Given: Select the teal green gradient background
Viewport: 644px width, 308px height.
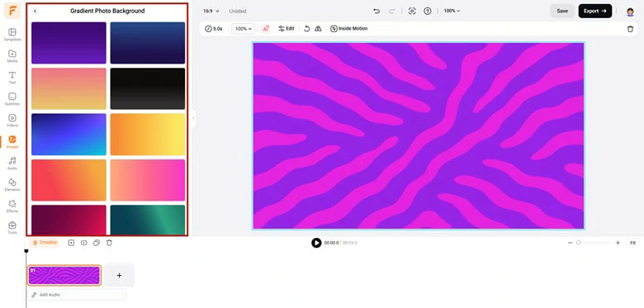Looking at the screenshot, I should pyautogui.click(x=148, y=220).
